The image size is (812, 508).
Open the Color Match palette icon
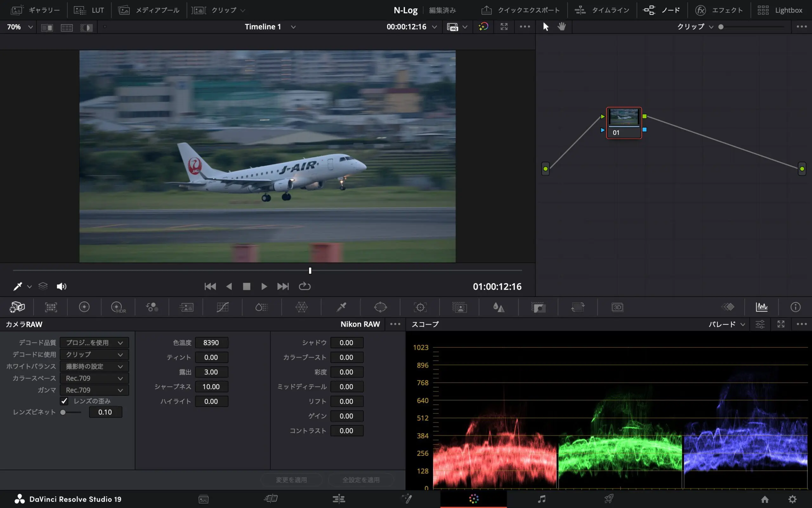click(x=51, y=307)
